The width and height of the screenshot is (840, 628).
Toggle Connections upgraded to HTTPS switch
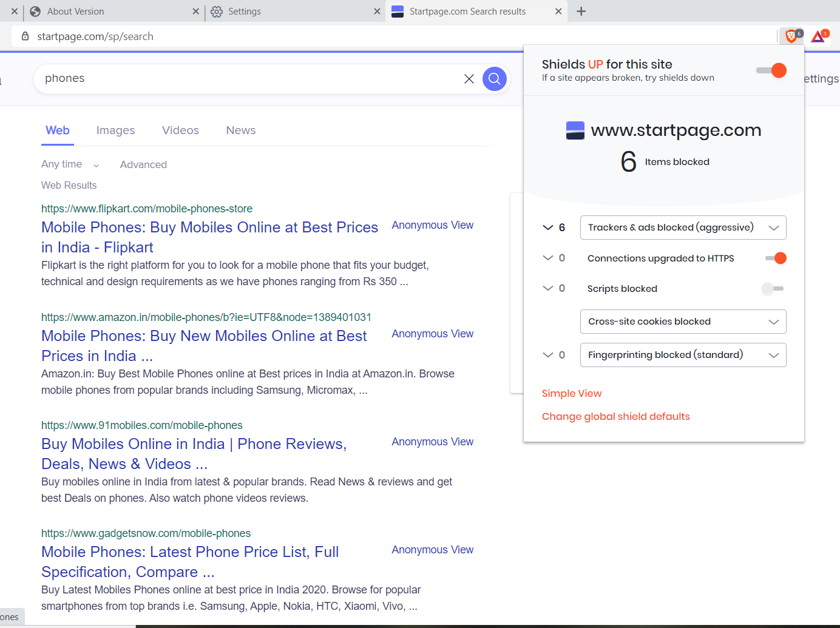pos(776,258)
